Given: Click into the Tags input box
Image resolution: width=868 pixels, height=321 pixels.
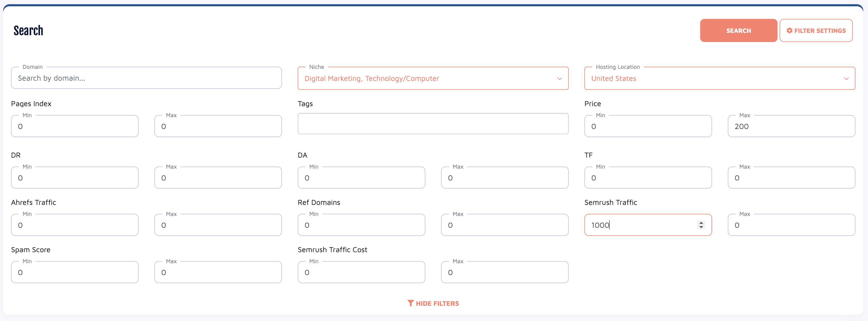Looking at the screenshot, I should pyautogui.click(x=433, y=123).
